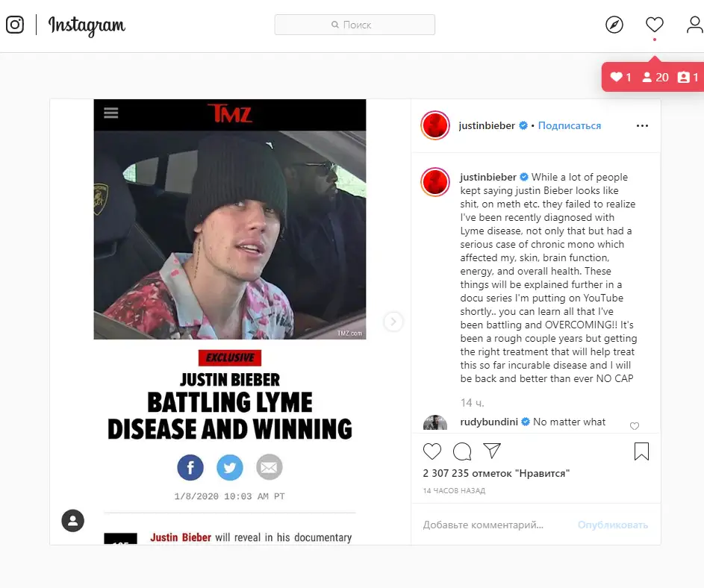Click the Опубликовать post comment button
Screen dimensions: 704x588
click(x=612, y=525)
